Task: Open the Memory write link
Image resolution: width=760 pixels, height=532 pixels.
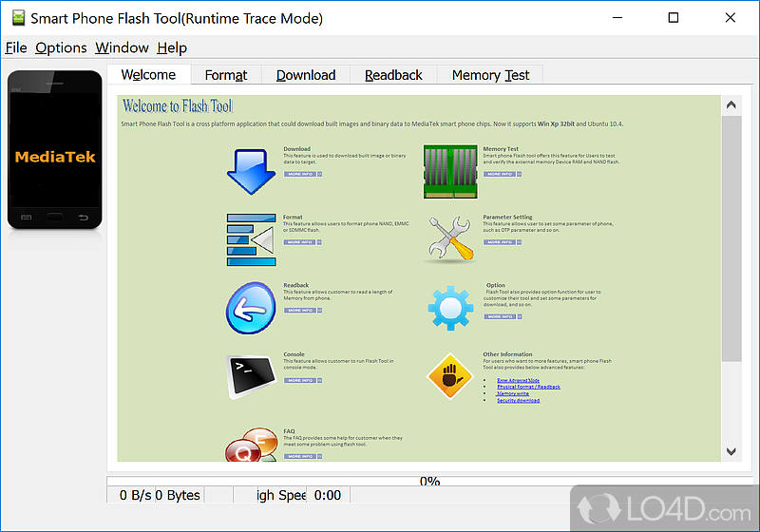Action: pos(512,394)
